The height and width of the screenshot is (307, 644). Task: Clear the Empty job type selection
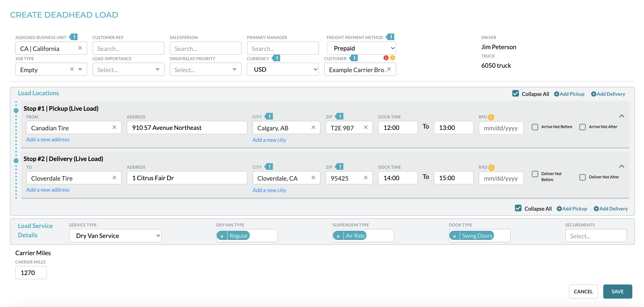coord(72,69)
